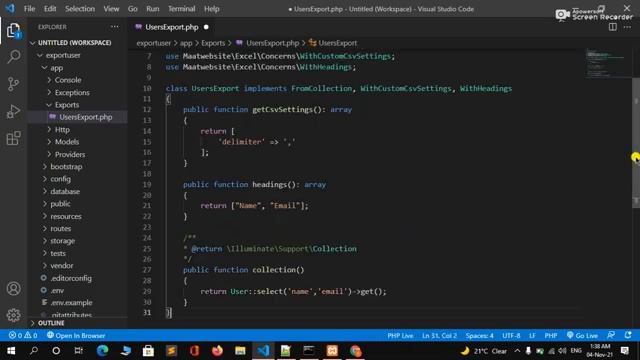Open the Explorer view in activity bar
Image resolution: width=640 pixels, height=360 pixels.
(13, 31)
